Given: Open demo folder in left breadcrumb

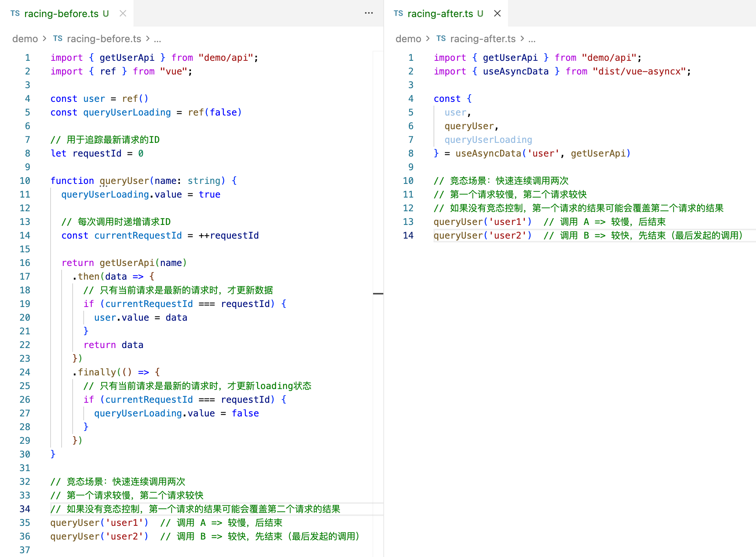Looking at the screenshot, I should pos(25,39).
